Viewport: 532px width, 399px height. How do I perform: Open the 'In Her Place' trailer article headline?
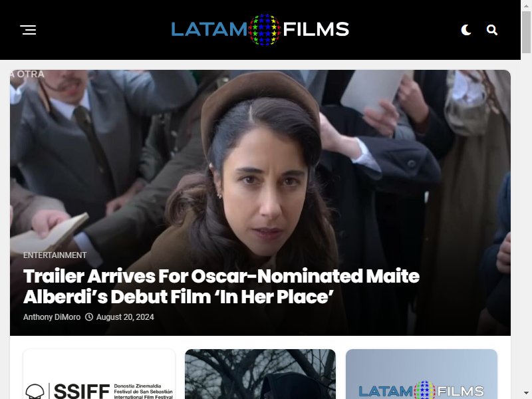click(x=221, y=287)
